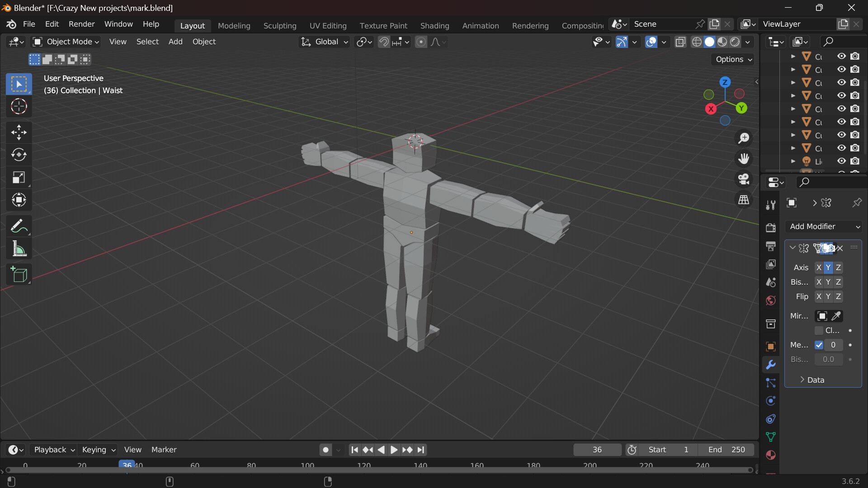The image size is (868, 488).
Task: Open the Add Modifier dropdown
Action: tap(823, 226)
